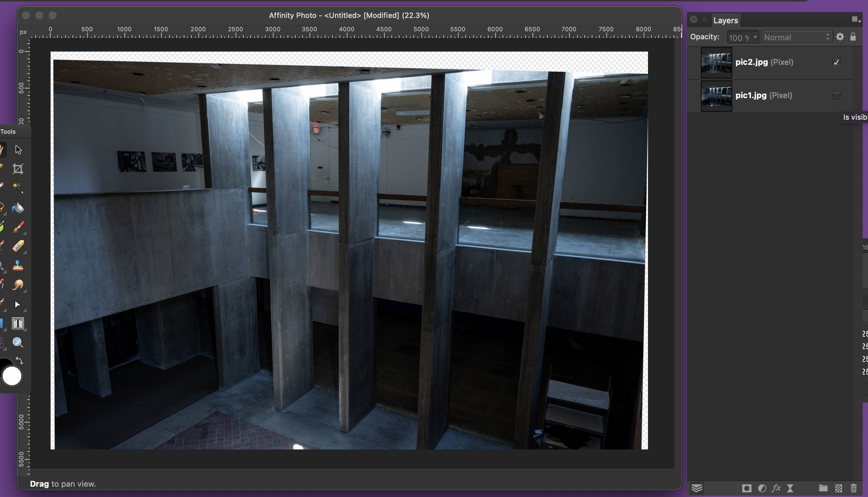Click Edit All Layers stacked icon
Viewport: 868px width, 497px height.
[x=697, y=488]
